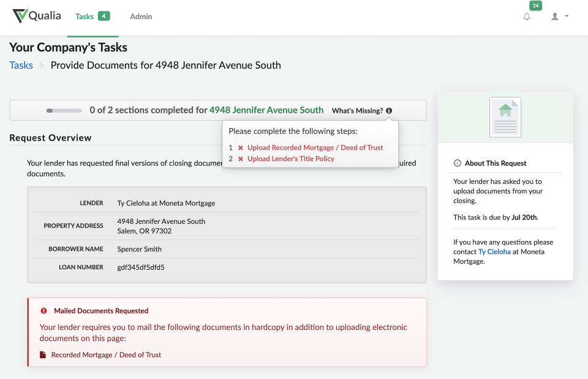
Task: Click the Mailed Documents alert icon
Action: click(43, 311)
